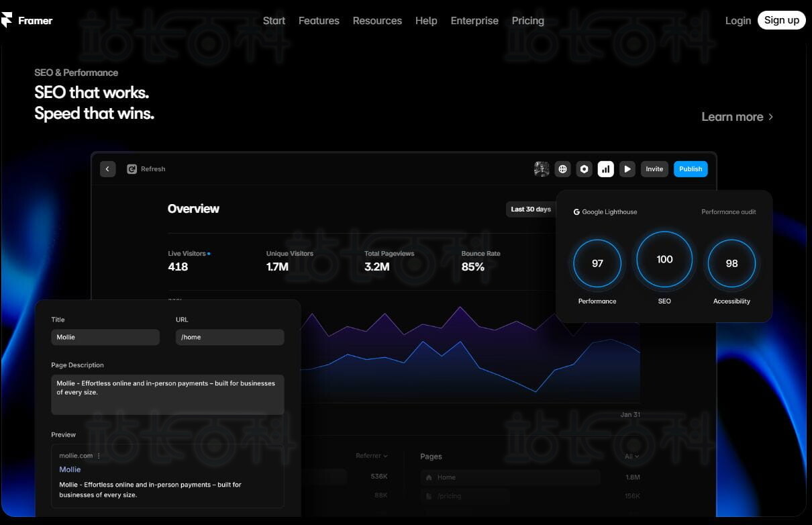This screenshot has width=812, height=525.
Task: Click the 1.8M Home pageviews value
Action: pos(632,477)
